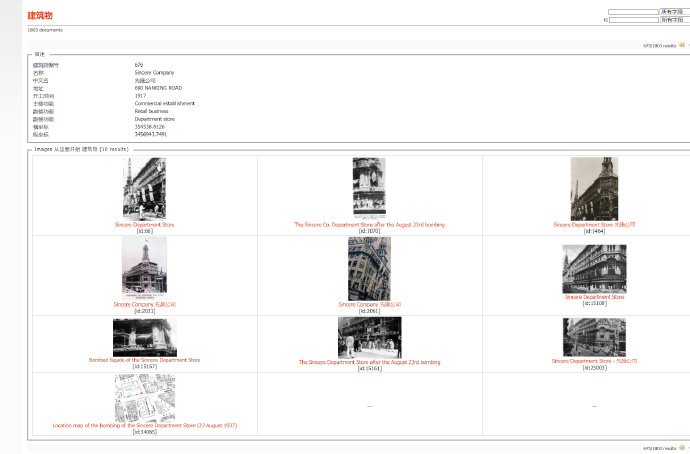Go to previous record using top rewind arrows
The height and width of the screenshot is (454, 690).
[x=682, y=45]
